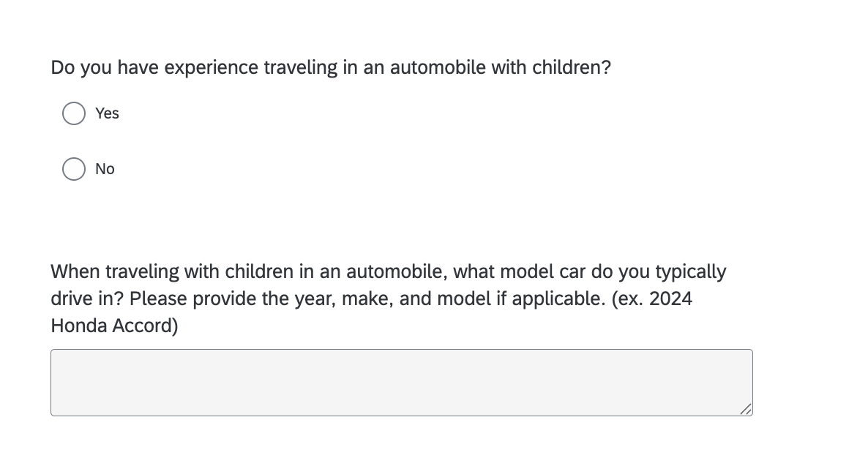The width and height of the screenshot is (868, 458).
Task: Click the 'Yes' answer label
Action: 107,113
